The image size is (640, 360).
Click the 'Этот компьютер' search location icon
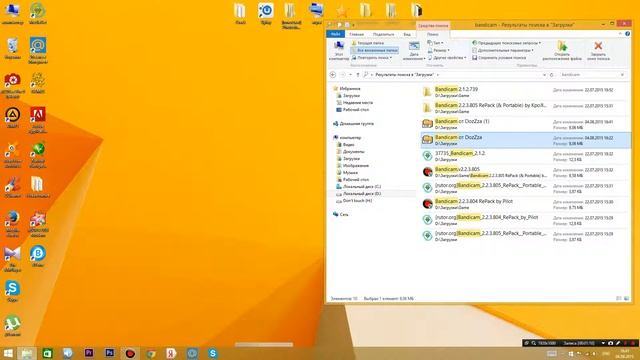[x=338, y=51]
